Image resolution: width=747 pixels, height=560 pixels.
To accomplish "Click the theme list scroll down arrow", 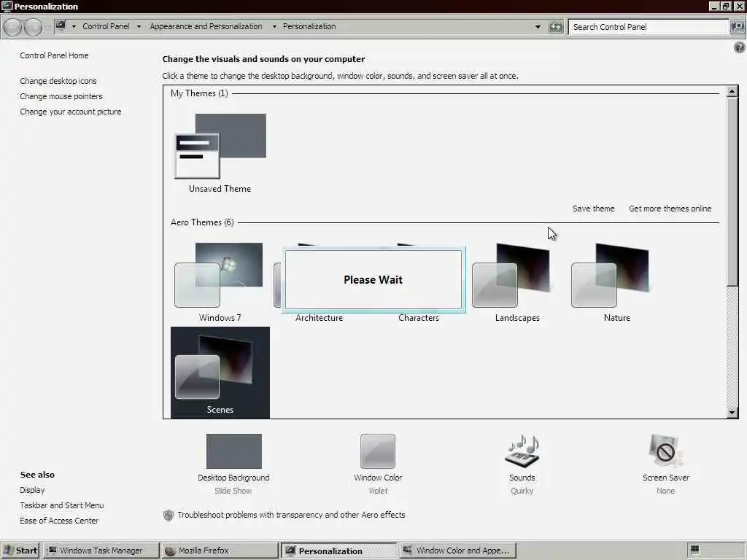I will pos(732,413).
